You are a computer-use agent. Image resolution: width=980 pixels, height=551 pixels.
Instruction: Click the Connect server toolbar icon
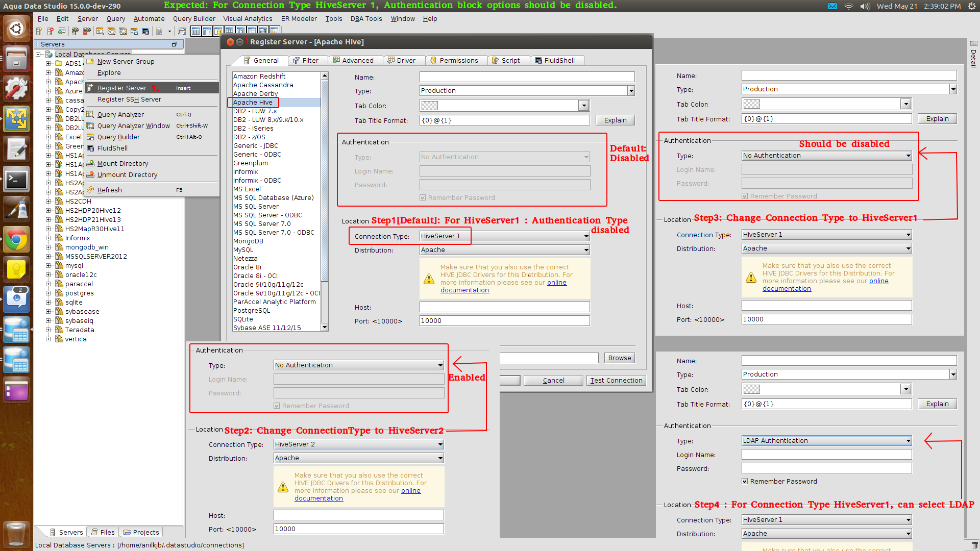pyautogui.click(x=75, y=31)
